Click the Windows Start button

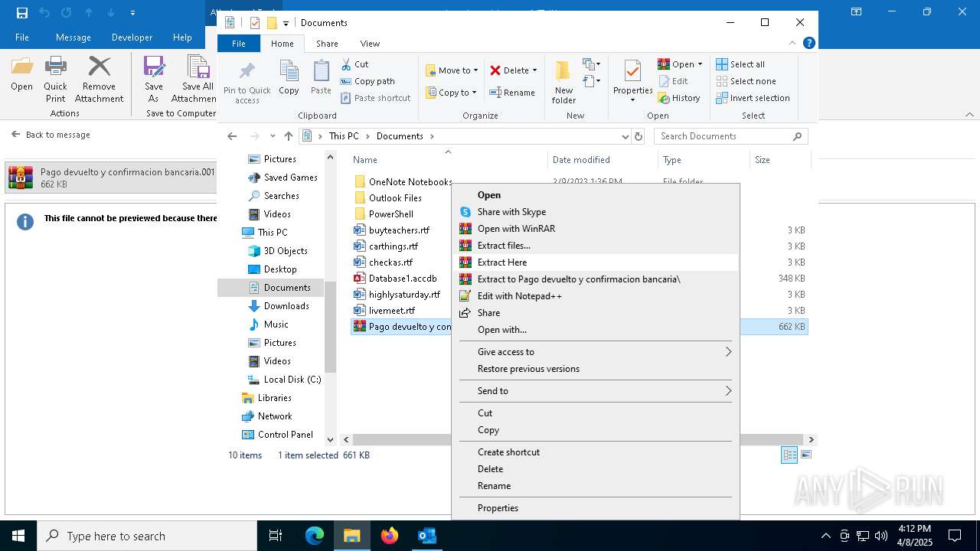coord(18,536)
